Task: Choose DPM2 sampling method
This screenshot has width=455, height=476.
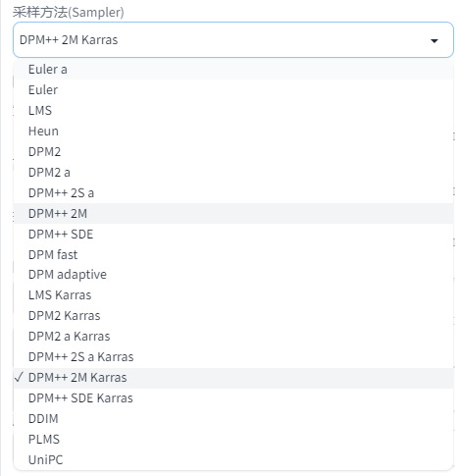Action: tap(233, 152)
